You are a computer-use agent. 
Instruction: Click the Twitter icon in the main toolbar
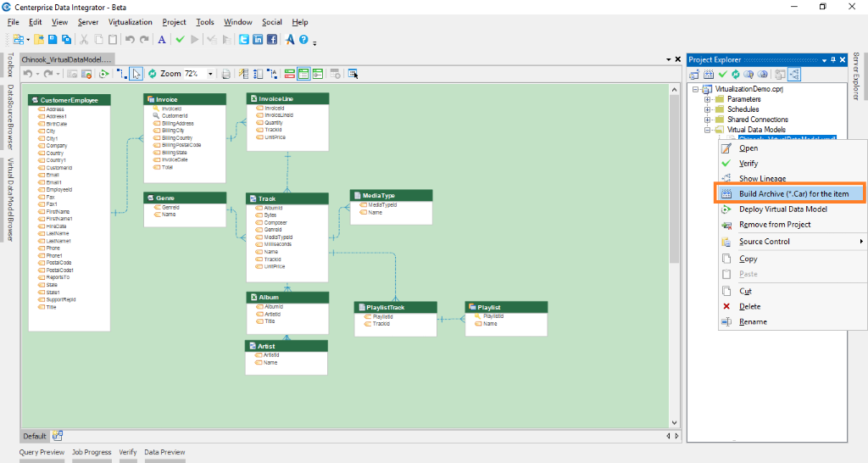pyautogui.click(x=244, y=39)
